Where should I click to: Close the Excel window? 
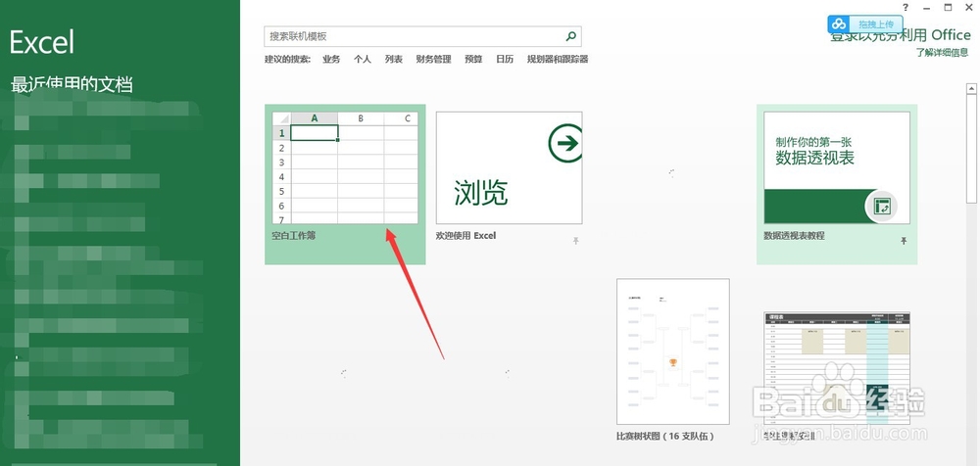pyautogui.click(x=970, y=8)
